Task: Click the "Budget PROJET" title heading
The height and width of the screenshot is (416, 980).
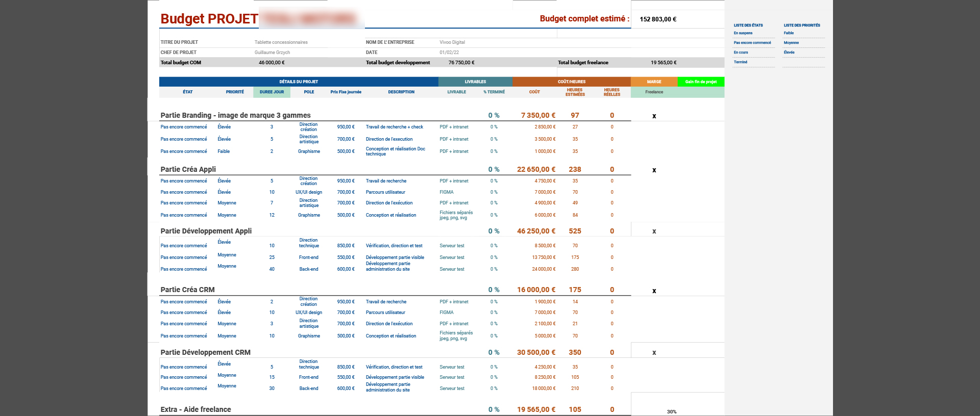Action: point(209,19)
